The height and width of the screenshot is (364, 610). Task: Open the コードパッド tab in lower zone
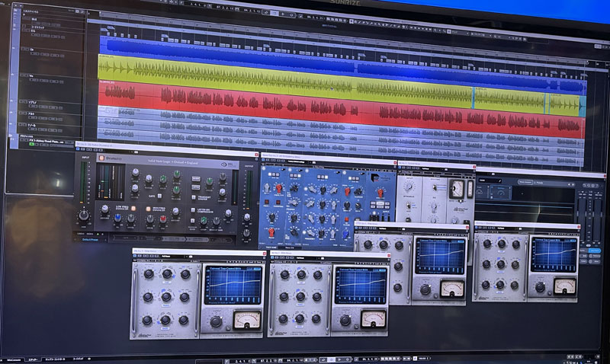(x=78, y=359)
